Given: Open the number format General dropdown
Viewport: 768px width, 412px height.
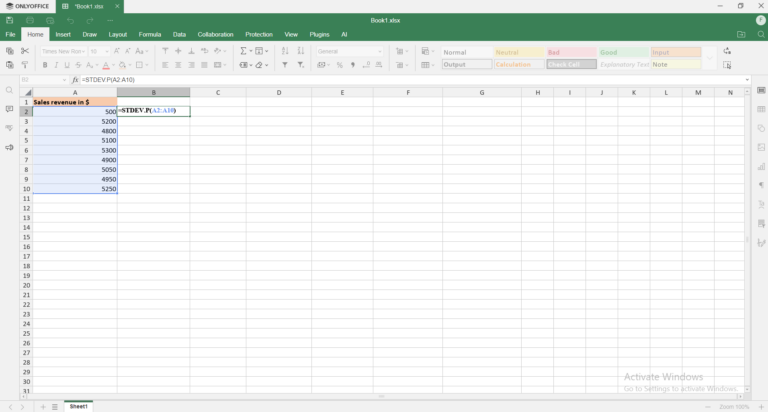Looking at the screenshot, I should (380, 51).
